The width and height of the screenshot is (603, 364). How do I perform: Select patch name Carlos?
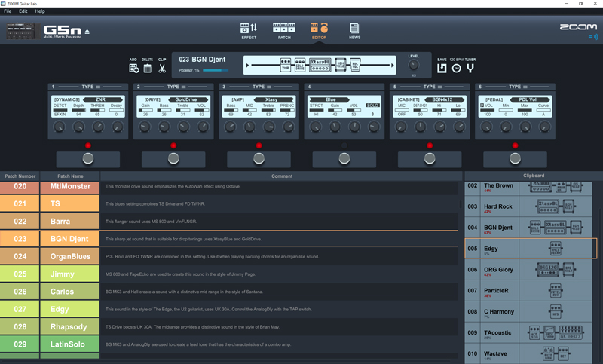70,292
